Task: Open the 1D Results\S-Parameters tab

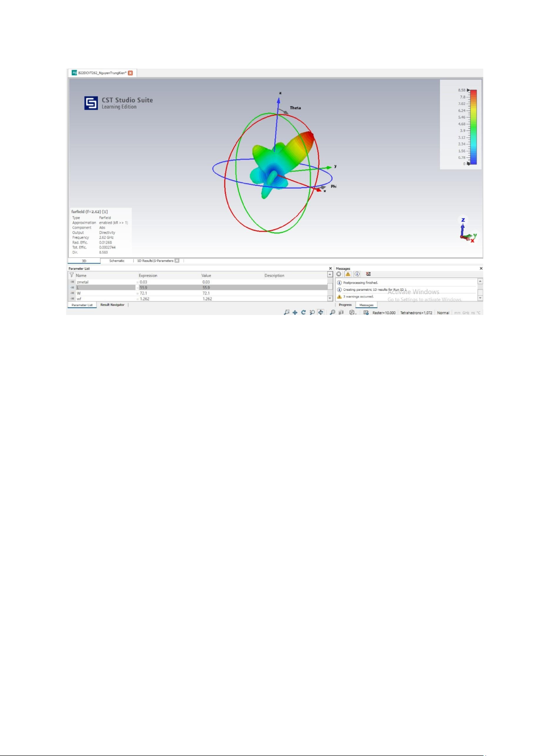Action: [155, 261]
